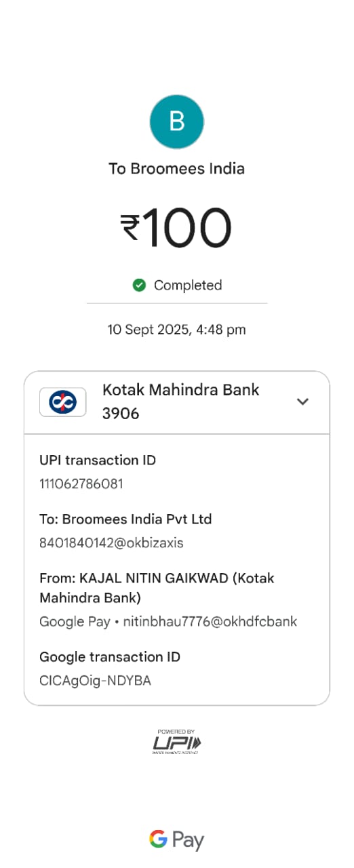Viewport: 354px width, 868px height.
Task: Click the Completed status label
Action: [188, 285]
